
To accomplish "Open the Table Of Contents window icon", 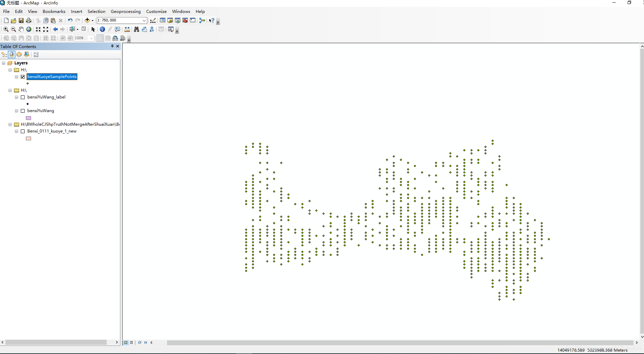I will click(x=163, y=20).
